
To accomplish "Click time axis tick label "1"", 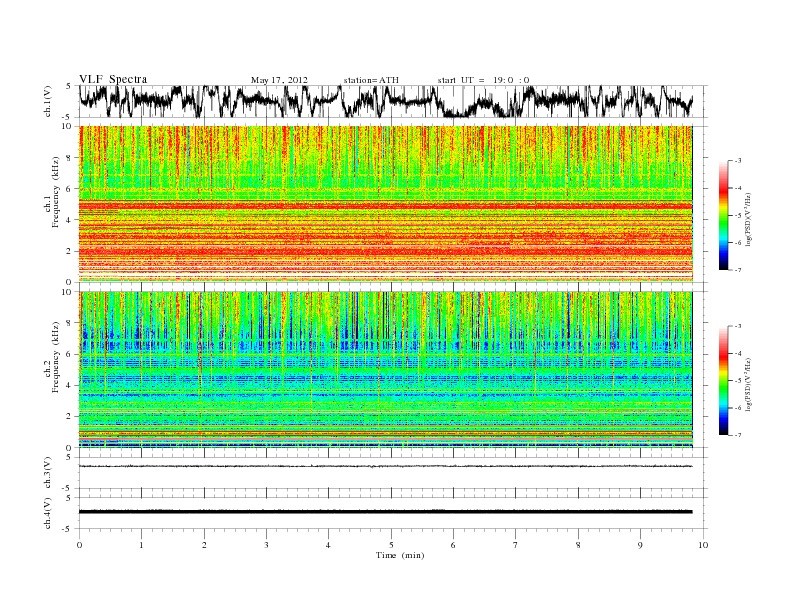I will tap(142, 545).
